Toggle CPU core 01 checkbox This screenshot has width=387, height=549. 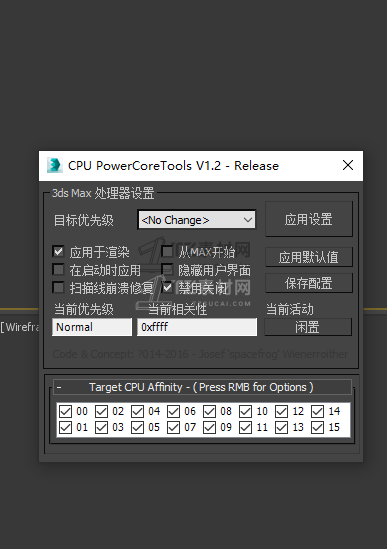coord(65,428)
